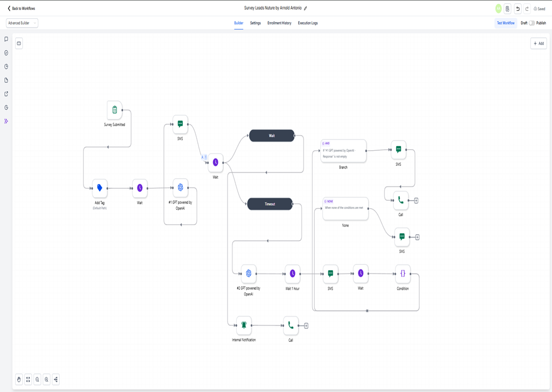Undo the last change
Screen dimensions: 552x392
(517, 9)
